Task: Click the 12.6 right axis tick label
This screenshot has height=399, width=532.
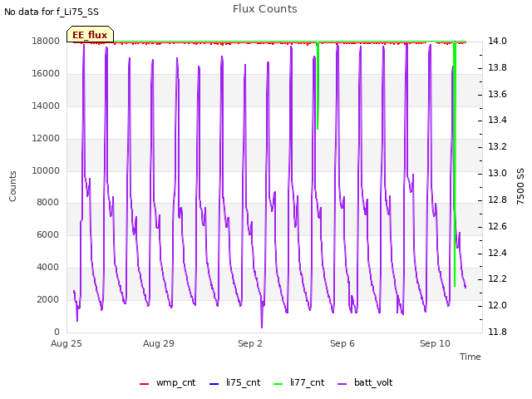Action: (x=497, y=226)
